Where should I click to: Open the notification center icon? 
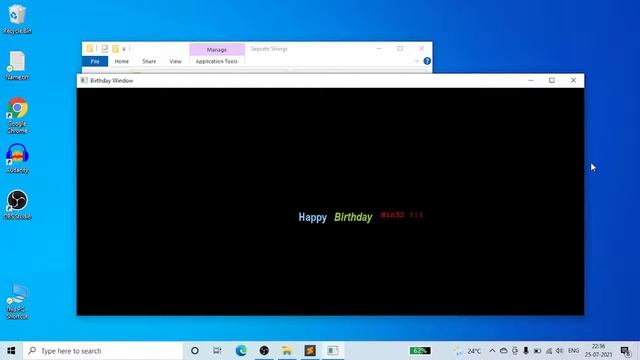[625, 351]
